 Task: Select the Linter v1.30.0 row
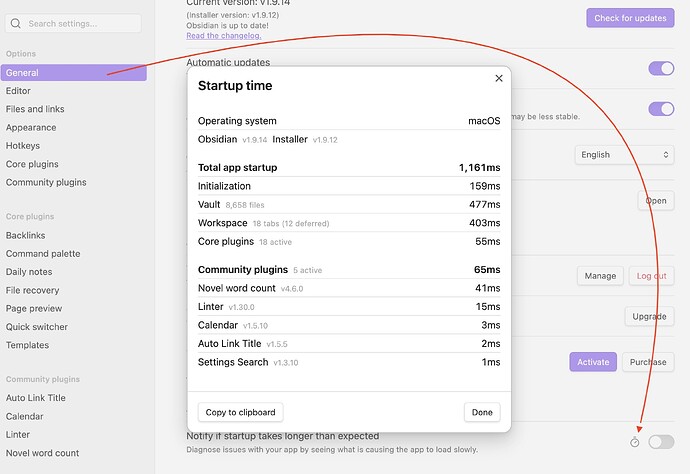coord(349,306)
